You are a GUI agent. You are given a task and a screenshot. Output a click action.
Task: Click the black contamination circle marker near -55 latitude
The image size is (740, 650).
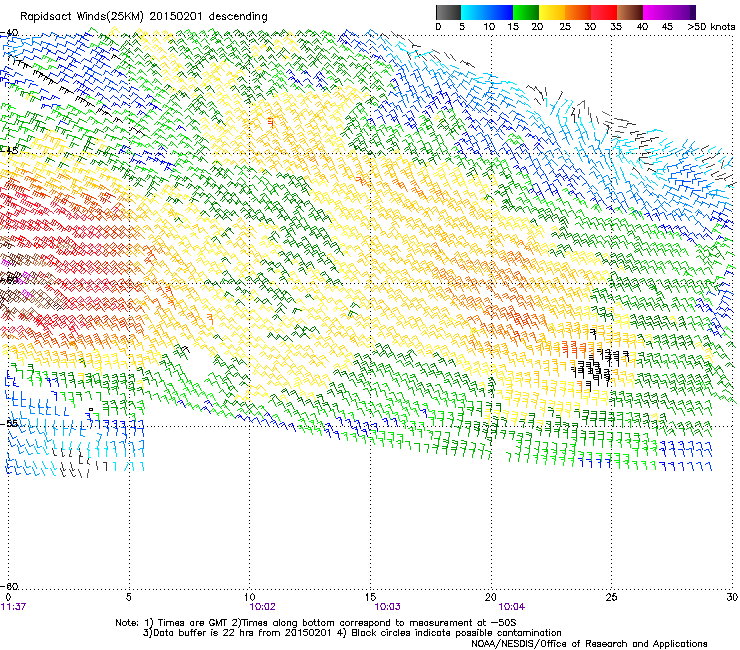click(x=91, y=410)
